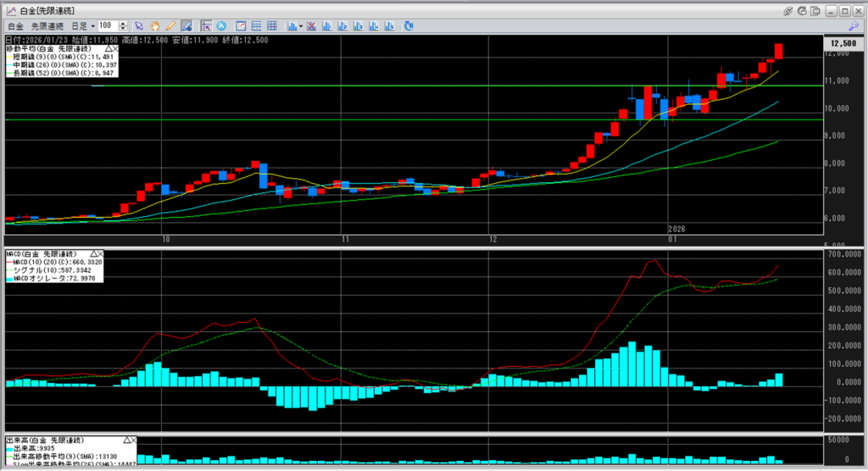Click the 先限連続 contract selector
Screen dimensions: 868x471
point(46,26)
